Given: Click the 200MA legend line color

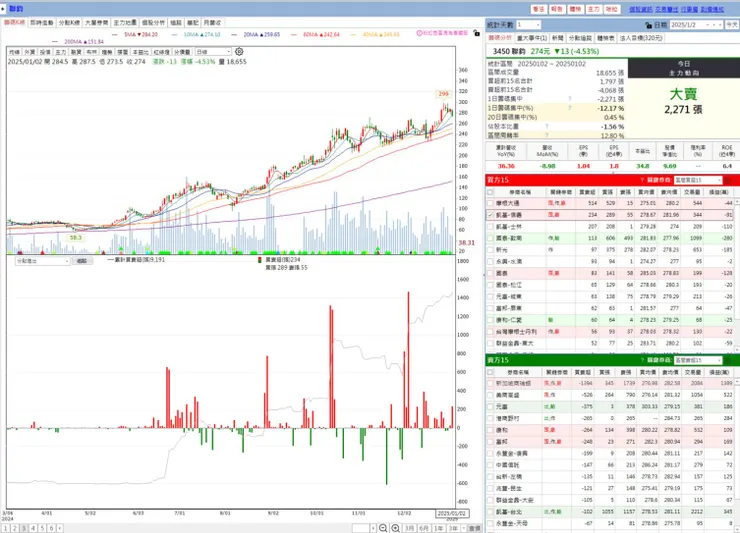Looking at the screenshot, I should (56, 42).
